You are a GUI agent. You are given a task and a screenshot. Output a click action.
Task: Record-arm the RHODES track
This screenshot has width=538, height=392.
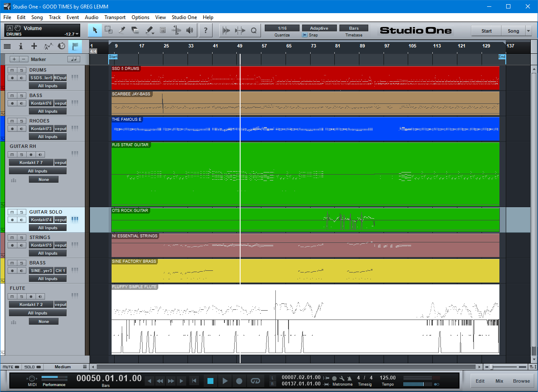click(12, 128)
